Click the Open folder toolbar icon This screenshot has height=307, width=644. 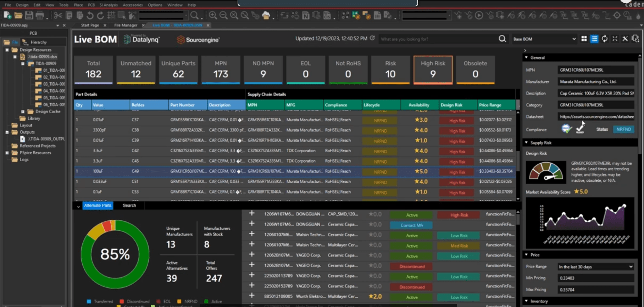(x=18, y=15)
